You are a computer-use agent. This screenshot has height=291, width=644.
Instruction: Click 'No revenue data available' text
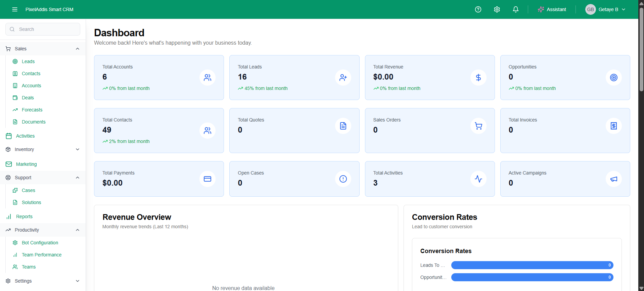[x=243, y=288]
